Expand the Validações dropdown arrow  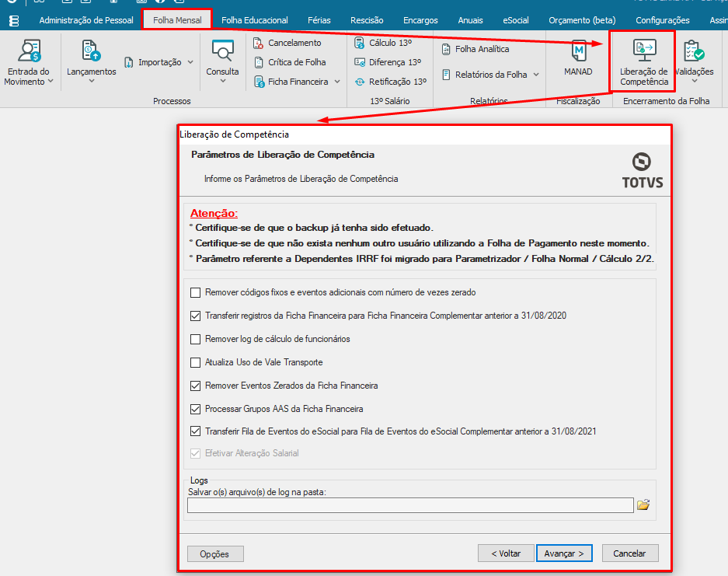coord(695,82)
